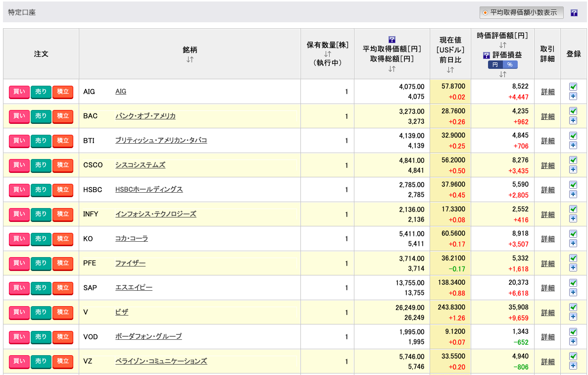The height and width of the screenshot is (375, 588).
Task: Open ビザ stock link
Action: (121, 312)
